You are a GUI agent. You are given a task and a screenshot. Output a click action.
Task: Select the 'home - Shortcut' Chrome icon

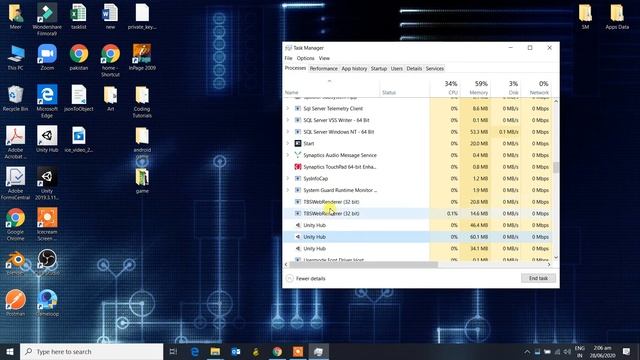point(110,61)
